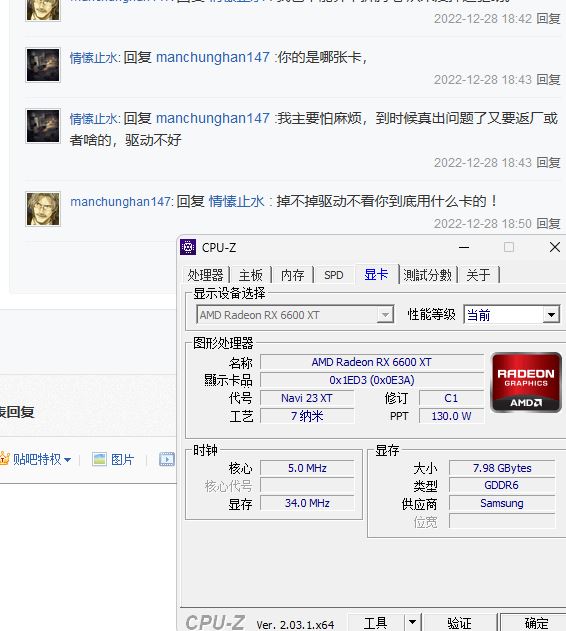566x631 pixels.
Task: Switch to the SPD tab
Action: [334, 275]
